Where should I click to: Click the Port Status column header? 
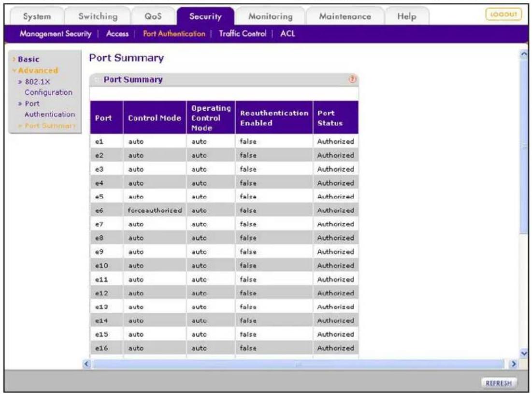[x=335, y=117]
